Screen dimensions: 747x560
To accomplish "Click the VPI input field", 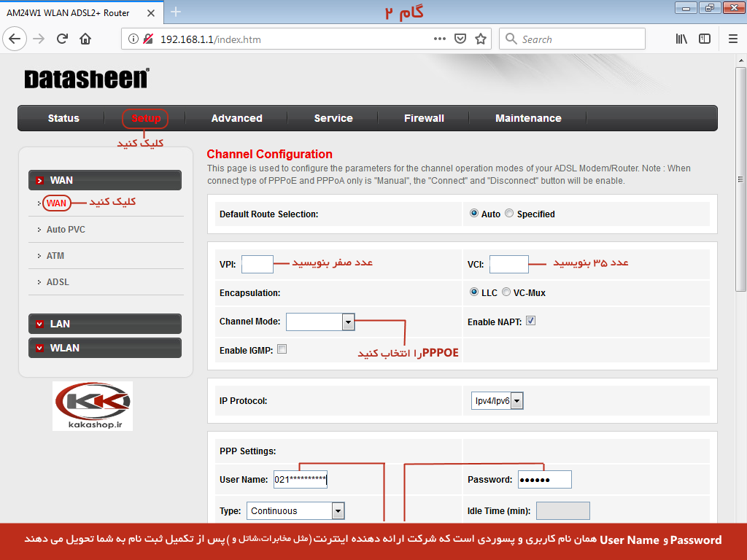I will [x=257, y=264].
